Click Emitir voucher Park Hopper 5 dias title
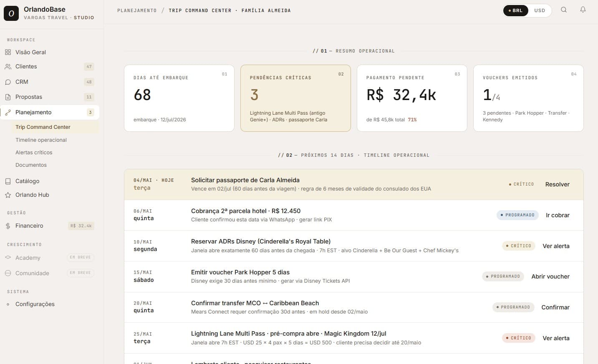598x364 pixels. coord(240,272)
